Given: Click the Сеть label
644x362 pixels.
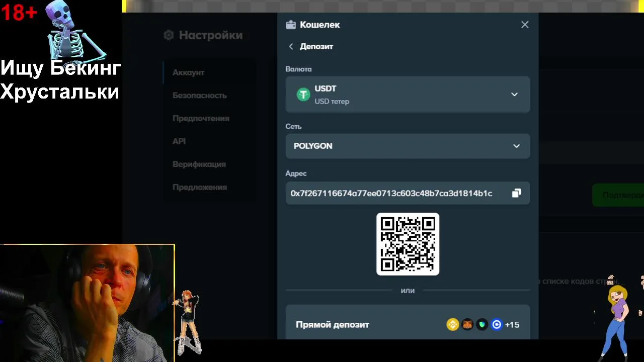Looking at the screenshot, I should tap(293, 127).
